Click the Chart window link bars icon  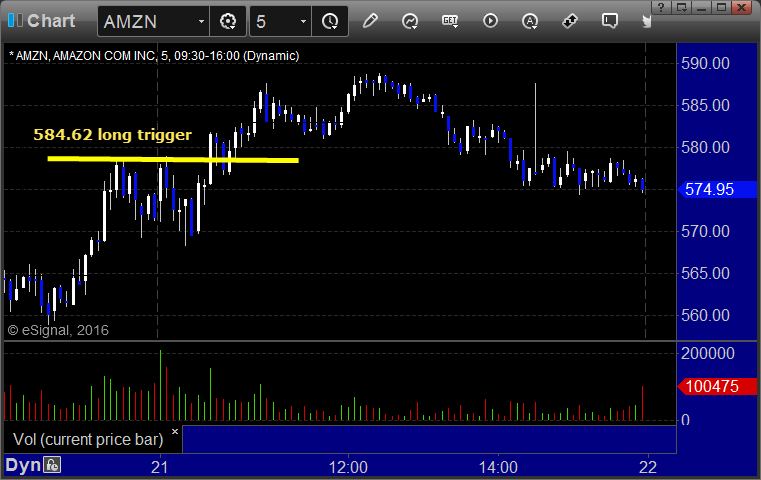point(15,20)
